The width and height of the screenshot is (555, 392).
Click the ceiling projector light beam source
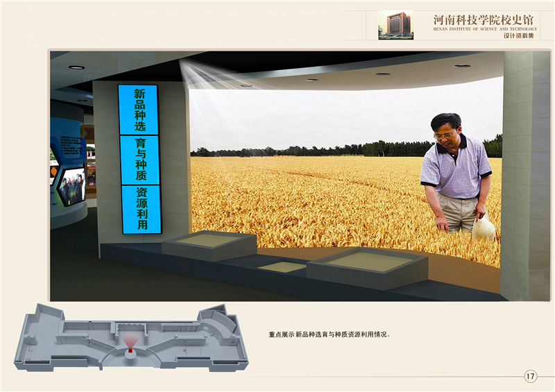186,66
